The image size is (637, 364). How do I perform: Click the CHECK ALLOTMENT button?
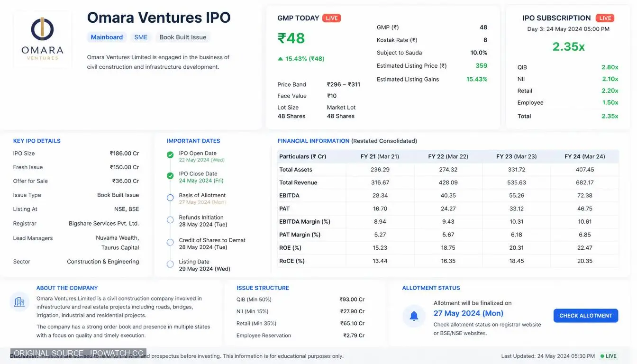tap(586, 316)
